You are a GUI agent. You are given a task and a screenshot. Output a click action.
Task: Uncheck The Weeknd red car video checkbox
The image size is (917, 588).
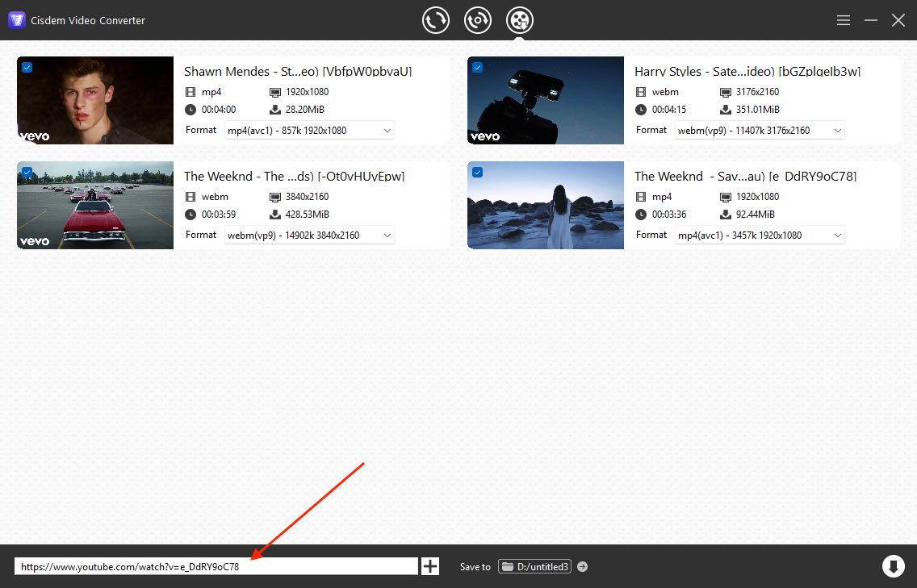(27, 172)
